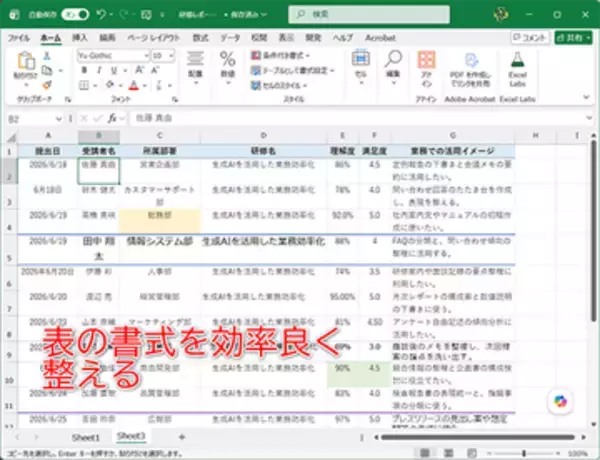This screenshot has width=600, height=460.
Task: Click the Borders icon
Action: coord(84,85)
